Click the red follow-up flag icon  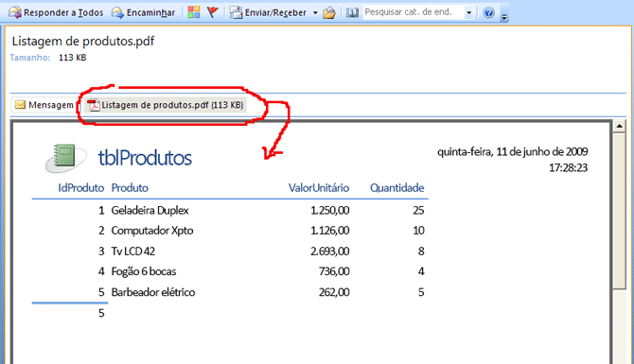pos(213,12)
